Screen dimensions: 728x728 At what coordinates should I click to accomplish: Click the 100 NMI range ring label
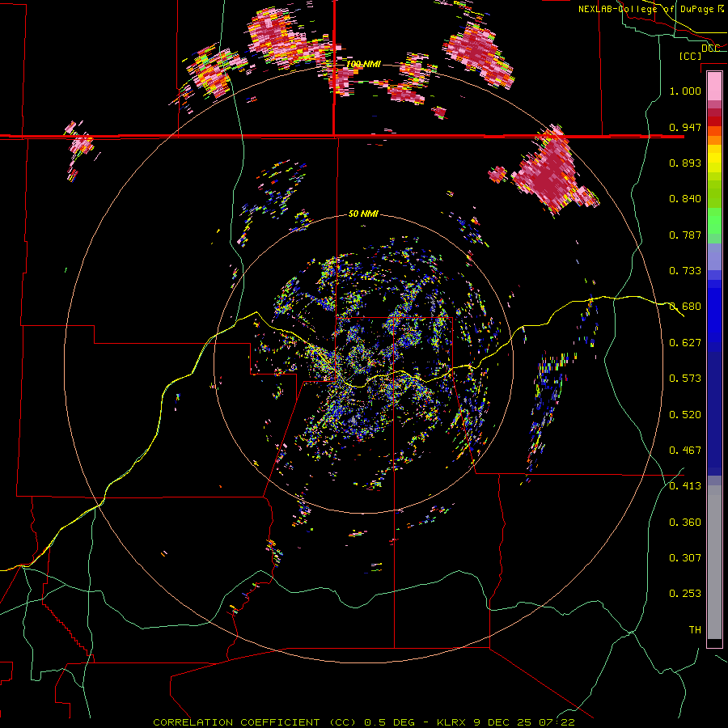click(x=363, y=64)
